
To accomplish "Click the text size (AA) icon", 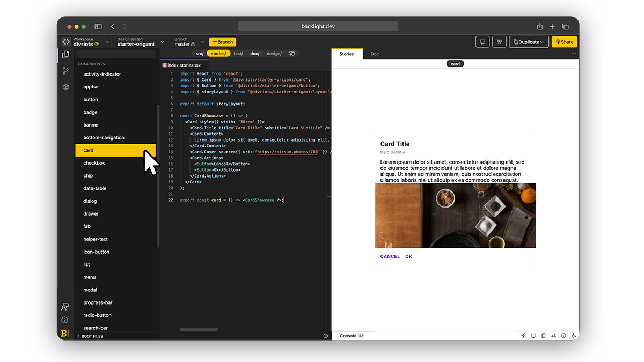I will pos(553,336).
